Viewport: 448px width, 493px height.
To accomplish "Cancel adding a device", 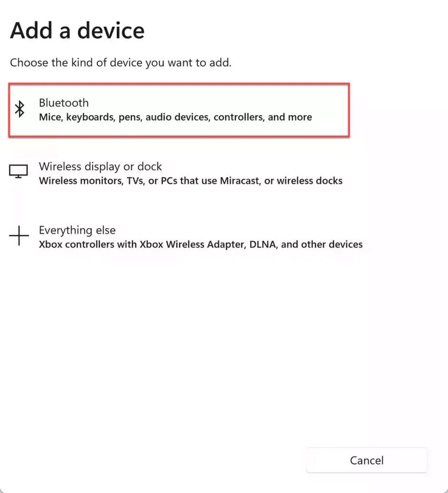I will [x=367, y=460].
